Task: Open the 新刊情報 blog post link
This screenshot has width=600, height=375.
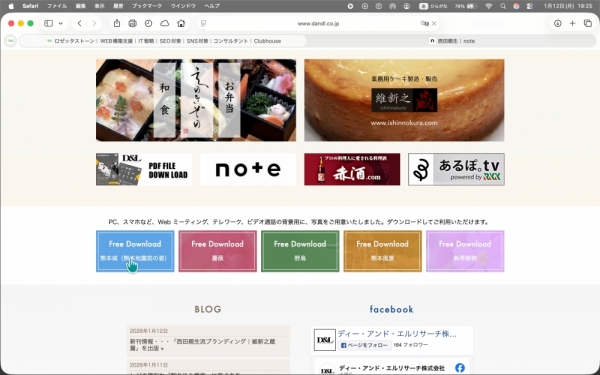Action: [202, 345]
